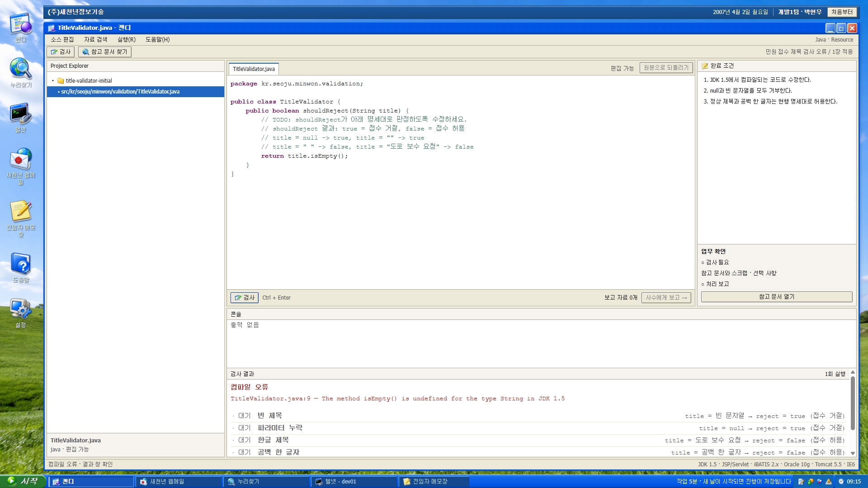Open the 캔디 desktop icon
Viewport: 868px width, 488px height.
coord(21,28)
